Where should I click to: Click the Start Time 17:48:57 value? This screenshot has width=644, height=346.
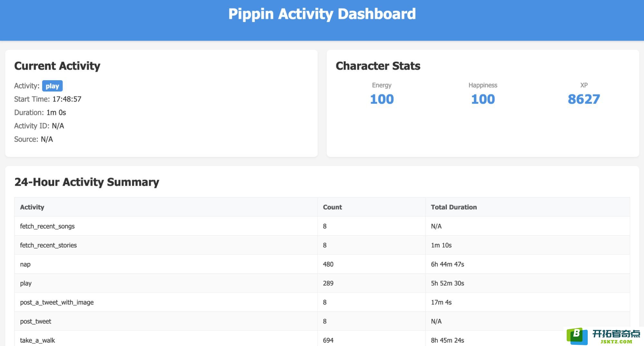(x=67, y=99)
